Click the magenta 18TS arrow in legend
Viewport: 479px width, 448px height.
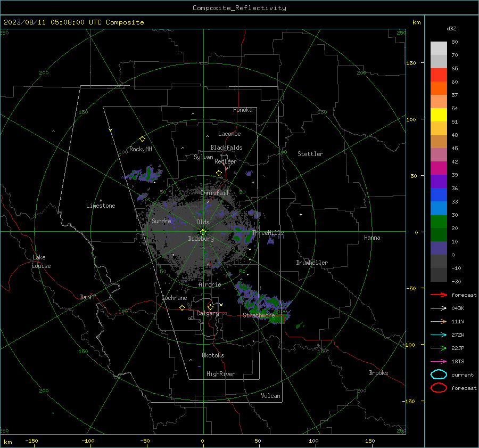(439, 362)
